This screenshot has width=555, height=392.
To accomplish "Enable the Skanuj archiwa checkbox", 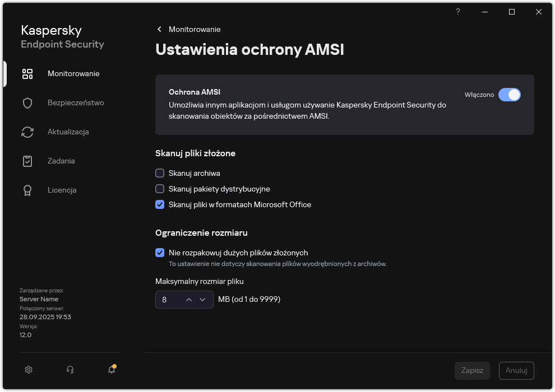I will coord(160,173).
